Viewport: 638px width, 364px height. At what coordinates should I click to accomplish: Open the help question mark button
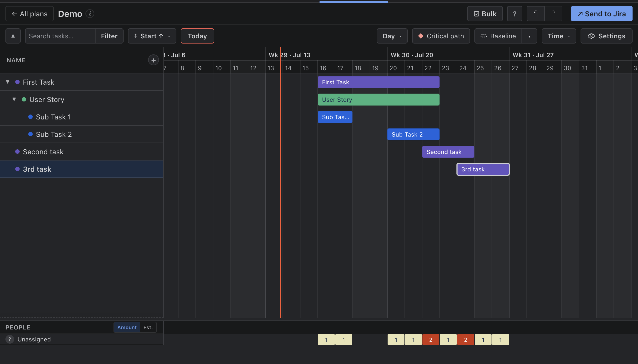(514, 14)
